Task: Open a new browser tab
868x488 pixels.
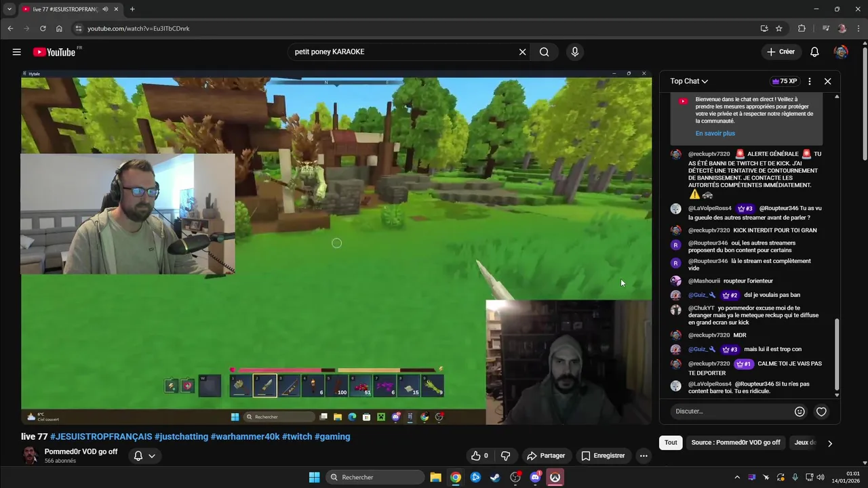Action: [x=132, y=9]
